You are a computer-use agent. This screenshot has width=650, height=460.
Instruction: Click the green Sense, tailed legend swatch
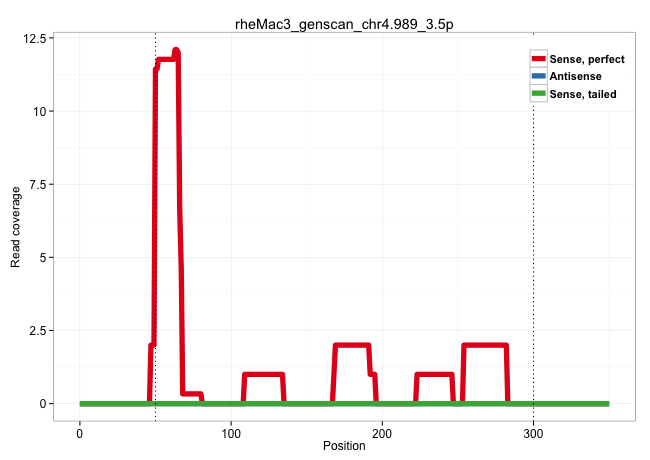click(539, 93)
